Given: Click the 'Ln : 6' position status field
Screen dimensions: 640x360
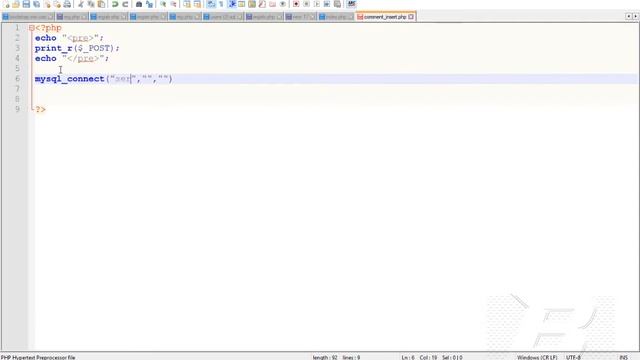Looking at the screenshot, I should tap(408, 357).
